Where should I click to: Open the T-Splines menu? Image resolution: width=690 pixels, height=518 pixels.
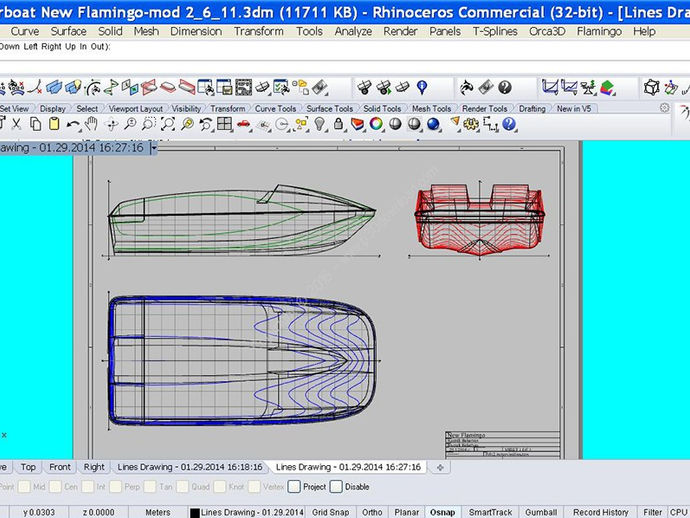point(495,31)
